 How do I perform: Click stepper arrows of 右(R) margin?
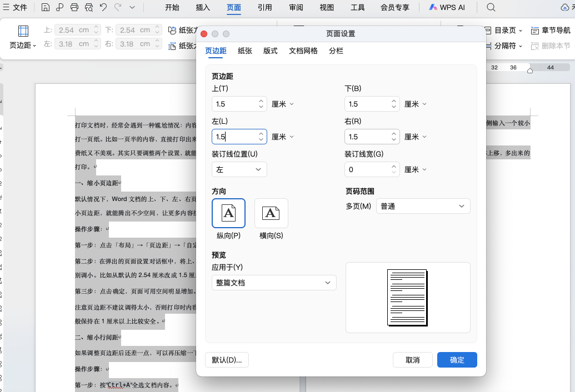coord(394,137)
